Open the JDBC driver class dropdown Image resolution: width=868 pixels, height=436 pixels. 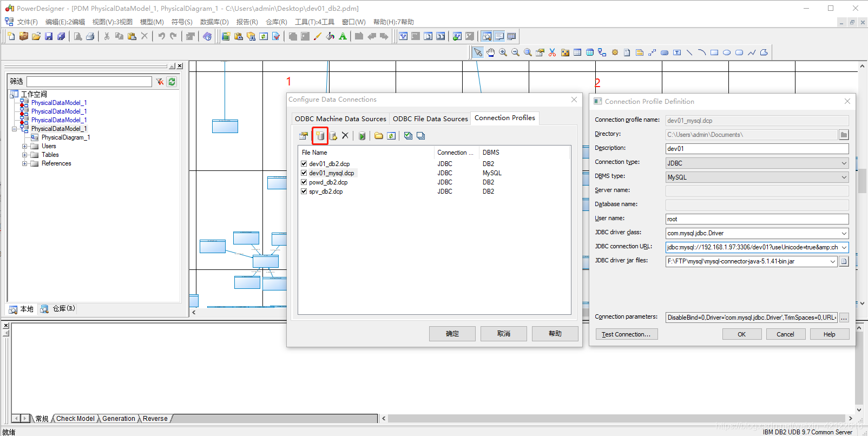coord(844,233)
